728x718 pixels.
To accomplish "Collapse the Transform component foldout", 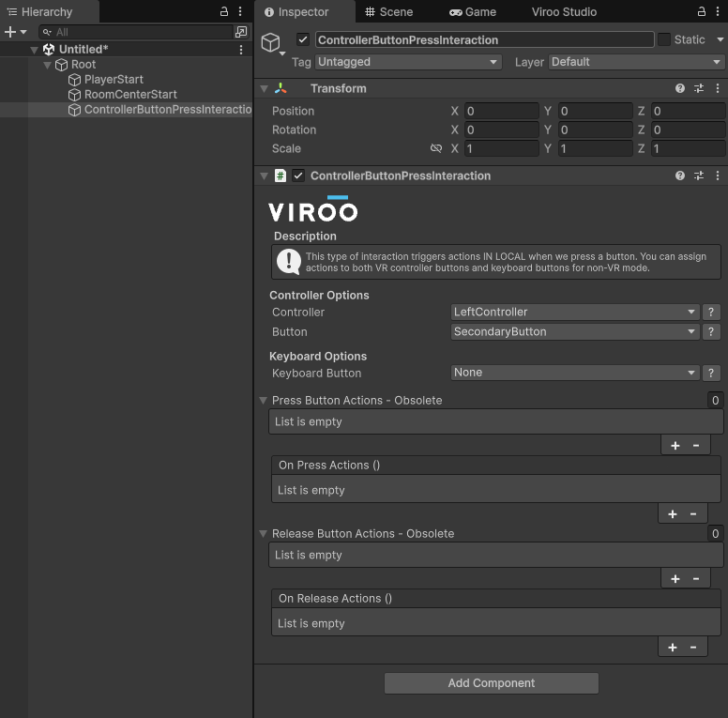I will pos(265,88).
